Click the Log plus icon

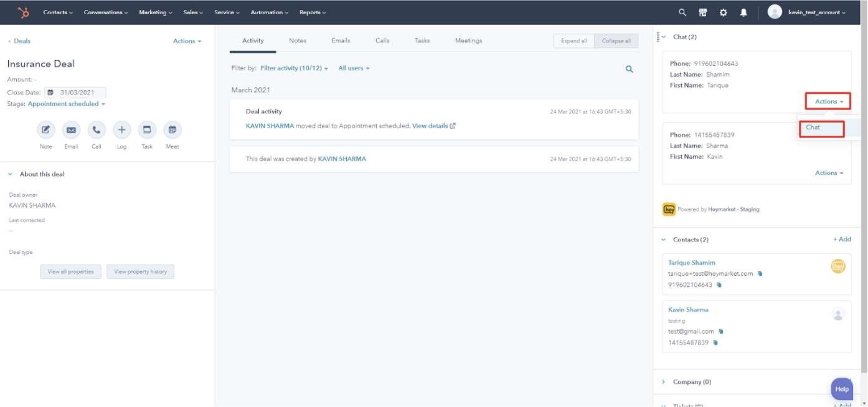coord(121,130)
